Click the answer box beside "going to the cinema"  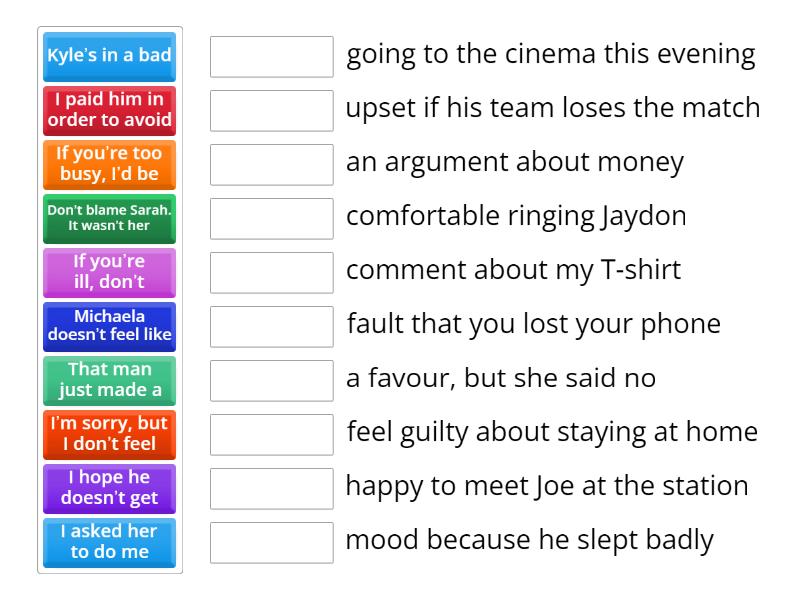coord(272,56)
